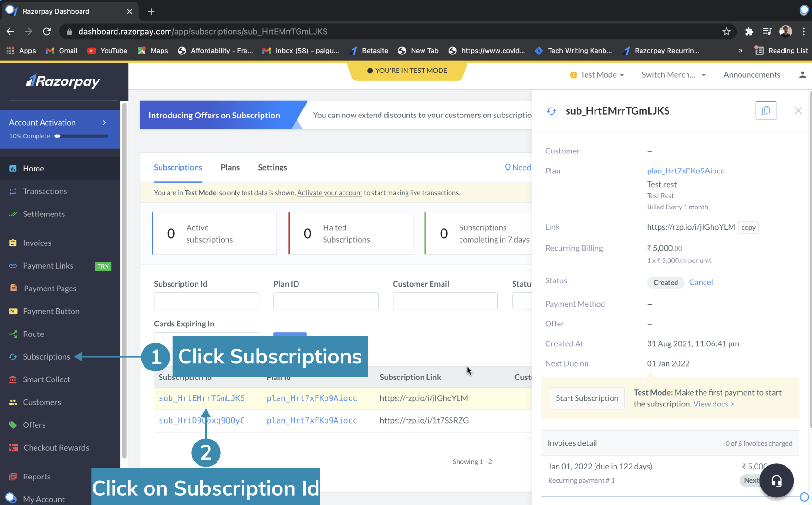Switch to the Subscriptions tab
The height and width of the screenshot is (505, 812).
[178, 168]
